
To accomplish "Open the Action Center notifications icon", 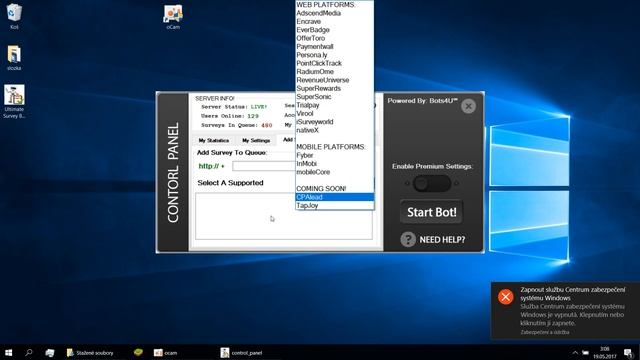I will click(x=628, y=353).
